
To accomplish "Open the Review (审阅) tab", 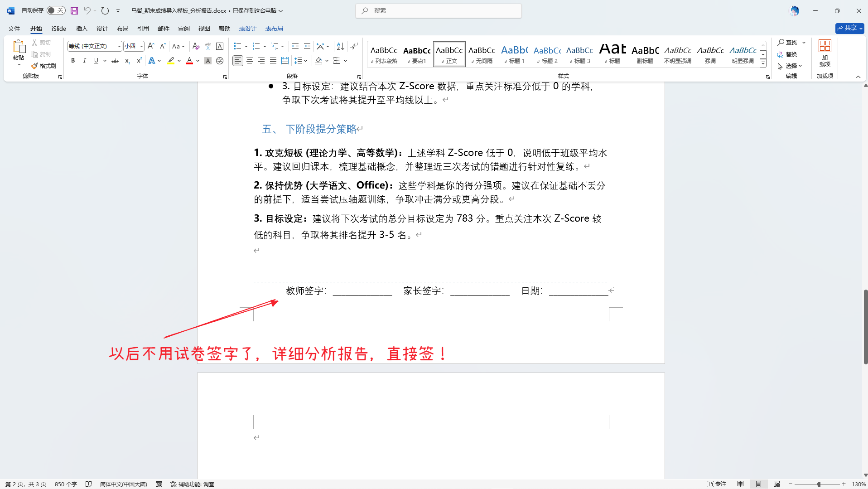I will pyautogui.click(x=184, y=29).
